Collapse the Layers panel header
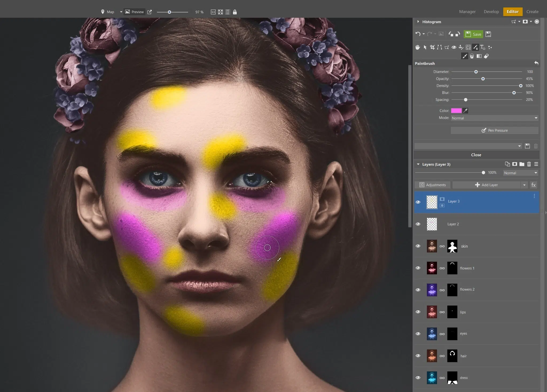Viewport: 547px width, 392px height. pyautogui.click(x=418, y=164)
